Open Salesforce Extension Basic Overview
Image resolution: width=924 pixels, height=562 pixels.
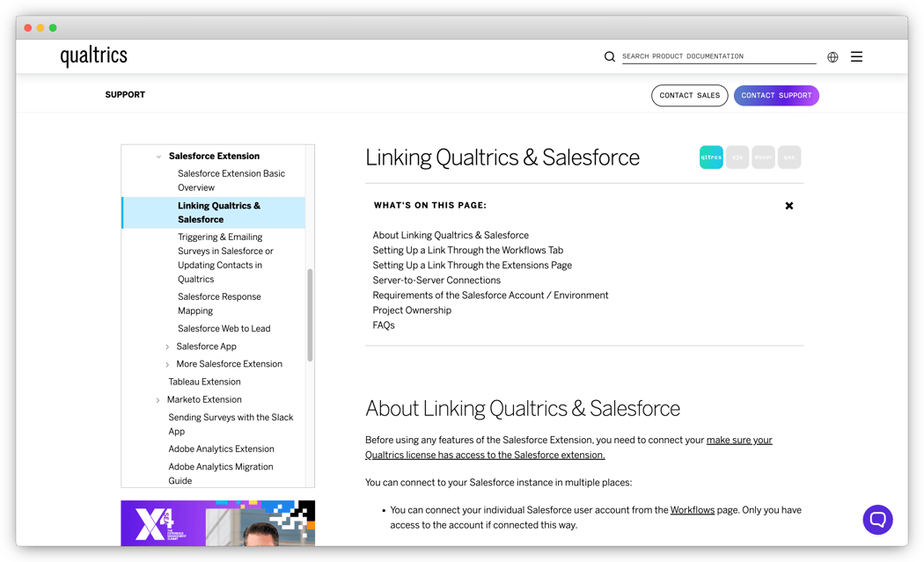pyautogui.click(x=231, y=180)
